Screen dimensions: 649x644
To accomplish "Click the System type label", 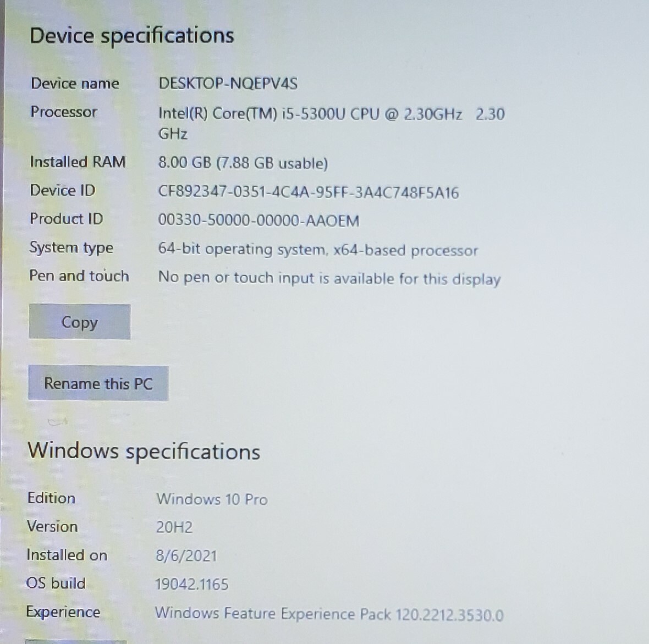I will click(x=71, y=248).
